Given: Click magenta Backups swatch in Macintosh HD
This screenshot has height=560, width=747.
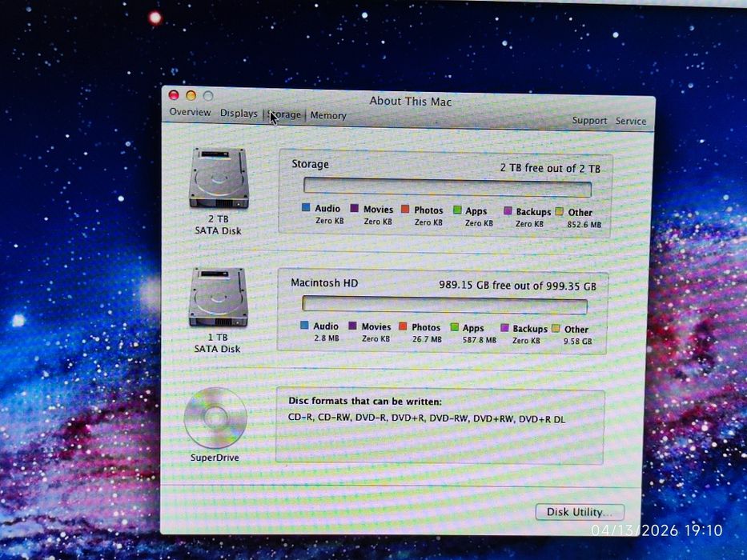Looking at the screenshot, I should [504, 328].
